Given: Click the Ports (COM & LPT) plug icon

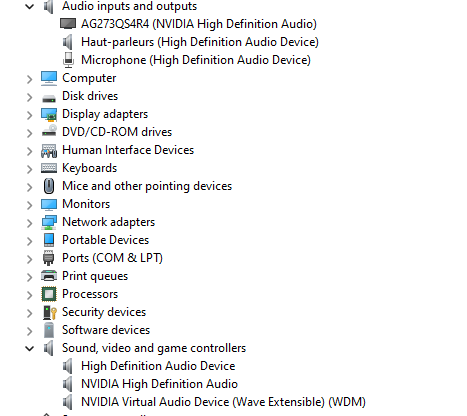Looking at the screenshot, I should tap(49, 258).
